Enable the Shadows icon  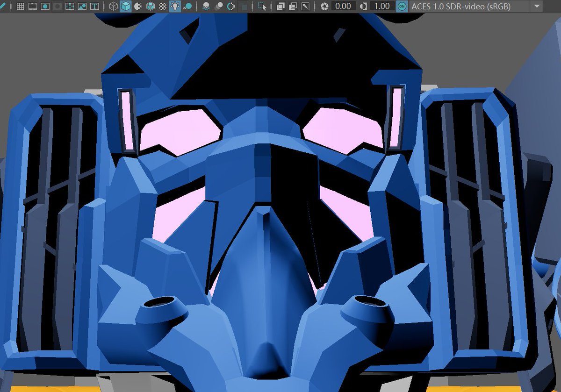pos(187,7)
